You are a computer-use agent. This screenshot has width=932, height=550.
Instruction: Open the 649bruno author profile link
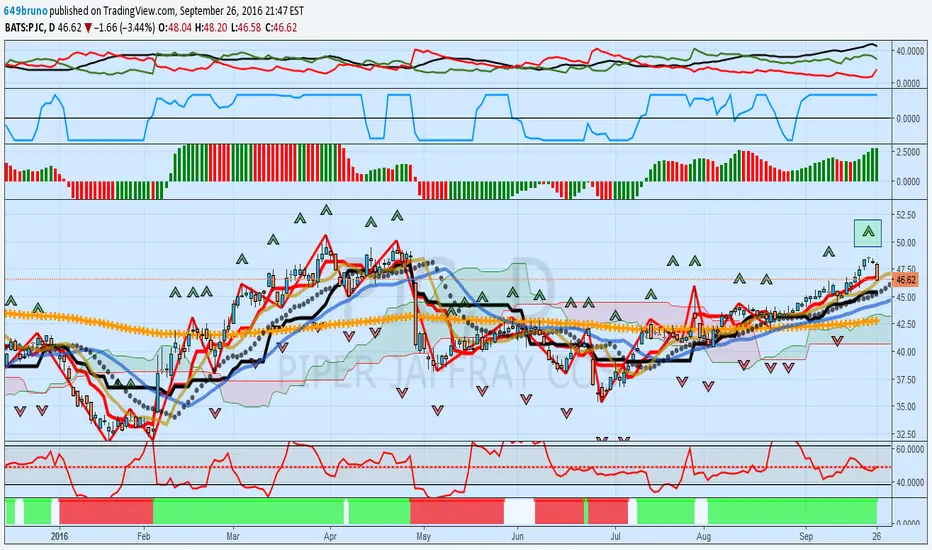[x=26, y=11]
